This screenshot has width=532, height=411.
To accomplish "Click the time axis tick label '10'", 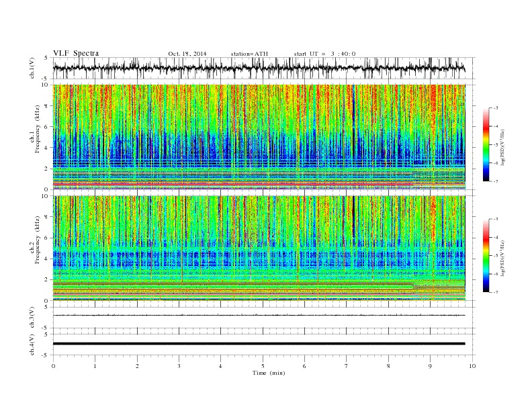I will (x=472, y=366).
